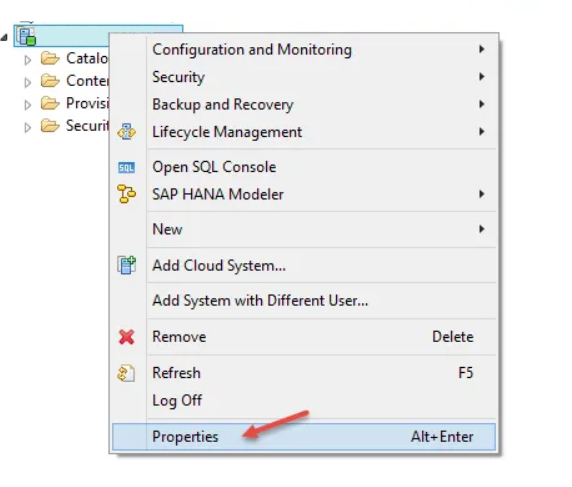Collapse the system root node
This screenshot has width=572, height=487.
[x=4, y=37]
